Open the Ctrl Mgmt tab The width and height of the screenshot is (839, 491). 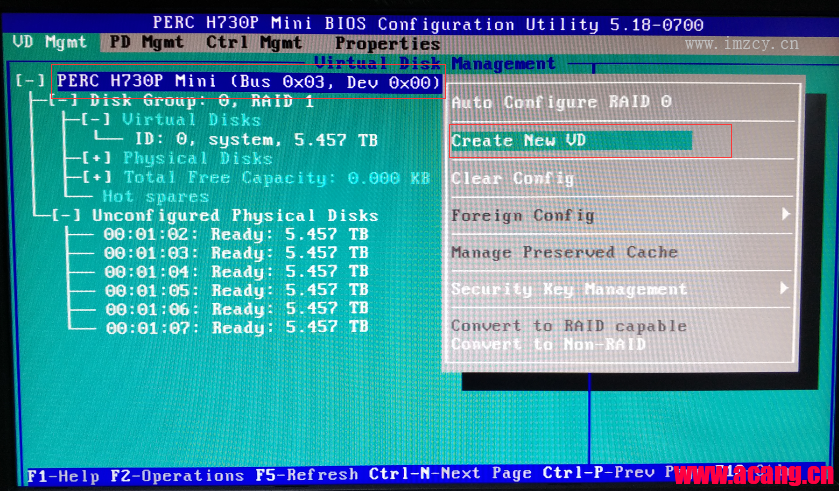coord(254,42)
